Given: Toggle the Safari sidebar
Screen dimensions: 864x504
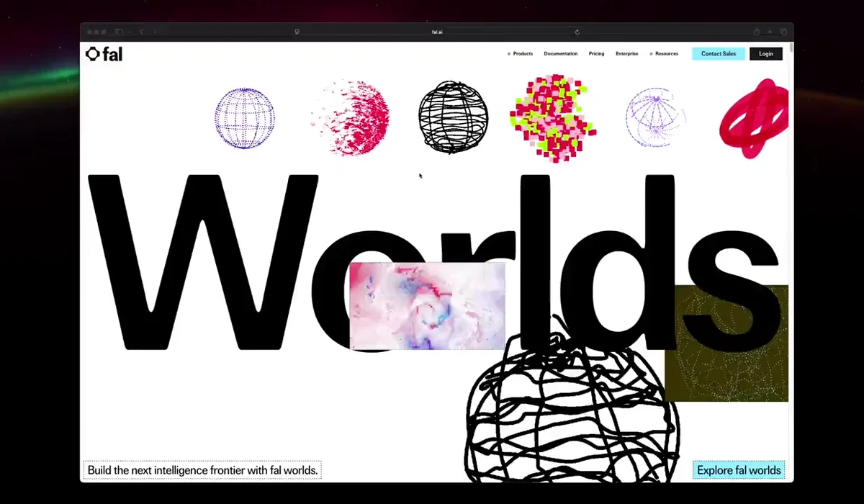Looking at the screenshot, I should (x=120, y=32).
